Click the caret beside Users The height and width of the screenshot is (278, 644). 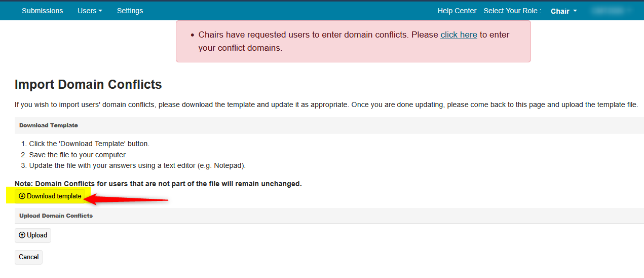[100, 11]
